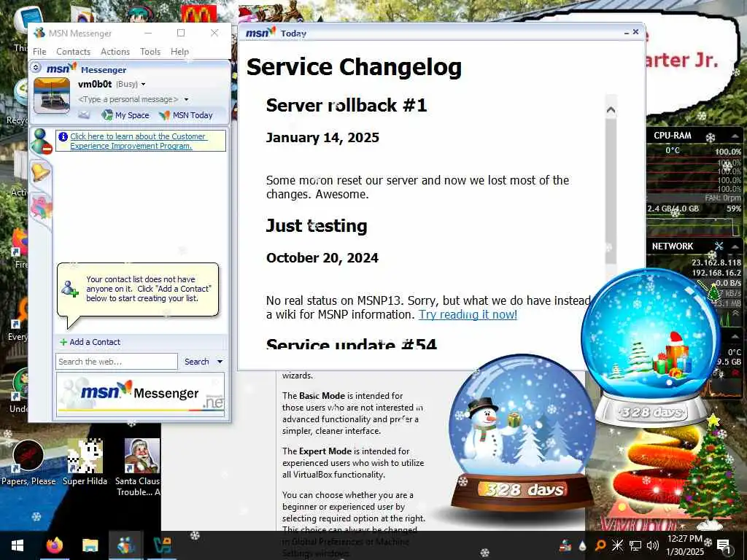Open the Windows Start menu
Screen dimensions: 747x560
pos(18,545)
